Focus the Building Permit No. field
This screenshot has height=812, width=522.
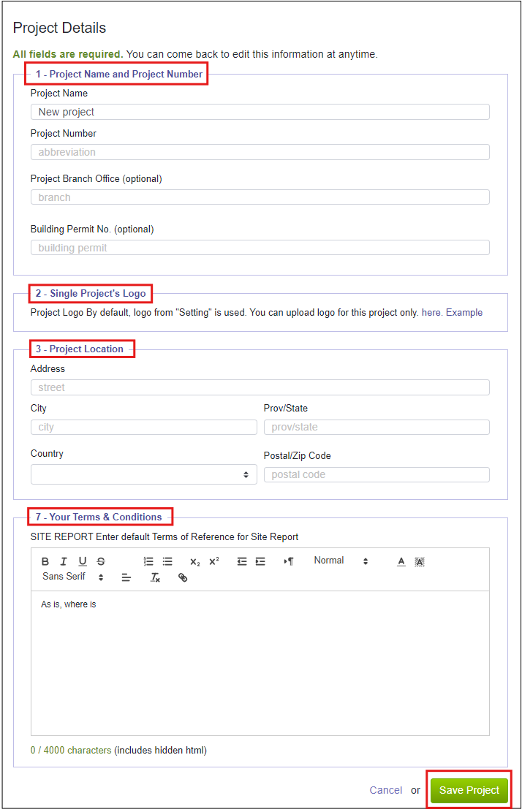[260, 248]
